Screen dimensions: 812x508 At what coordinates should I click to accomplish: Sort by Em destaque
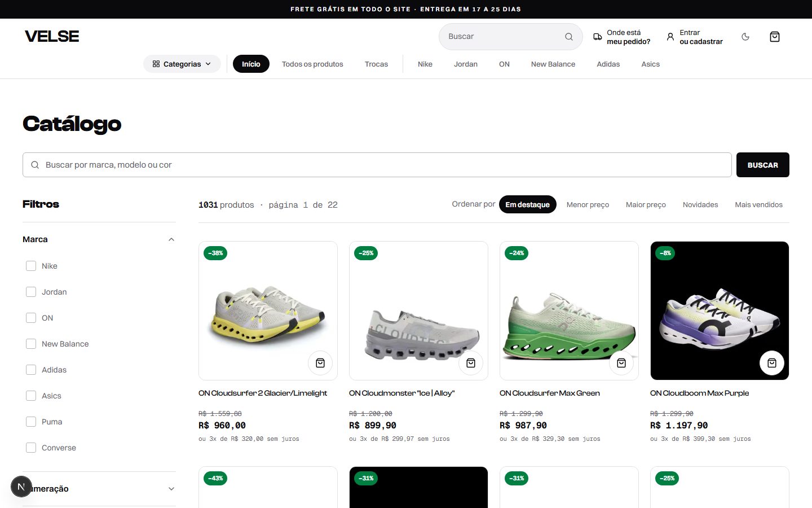(x=527, y=204)
